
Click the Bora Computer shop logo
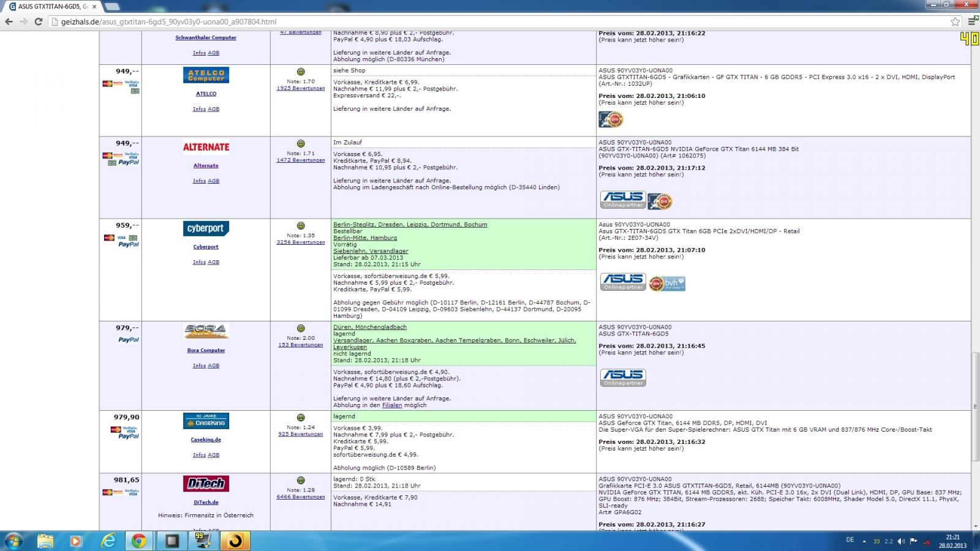point(206,331)
